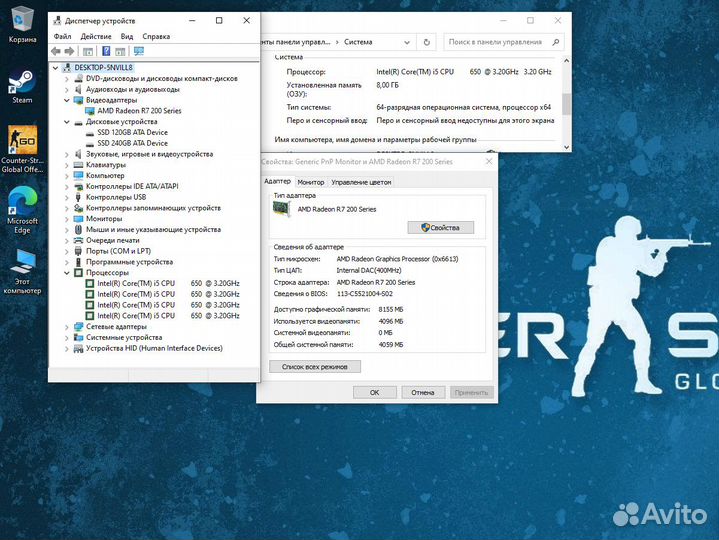Image resolution: width=719 pixels, height=540 pixels.
Task: Click the graphics card icon in adapter type section
Action: [x=282, y=209]
